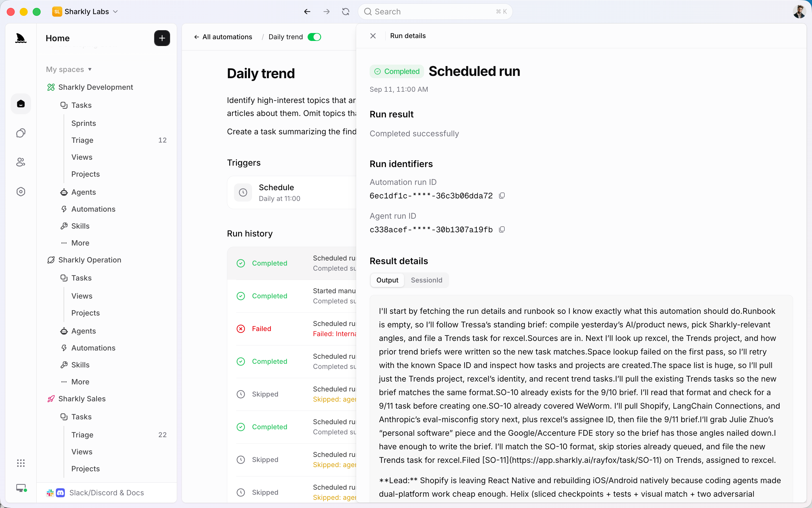Expand Sharkly Development space
The image size is (812, 508).
pos(90,87)
